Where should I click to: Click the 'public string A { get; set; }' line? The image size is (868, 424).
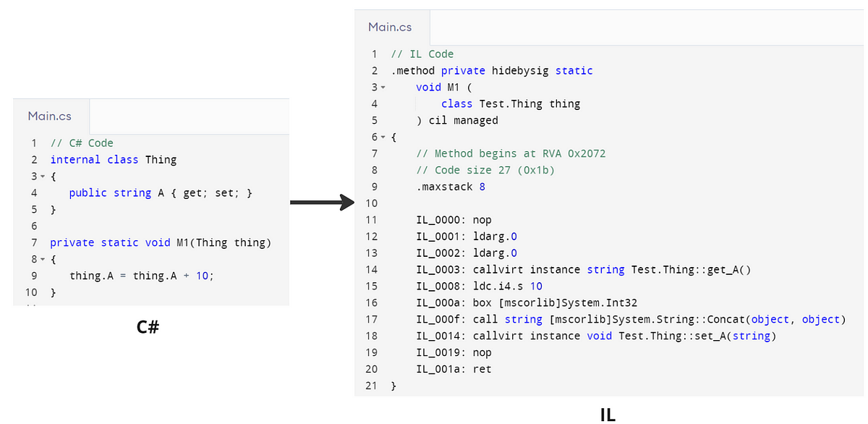pos(160,193)
